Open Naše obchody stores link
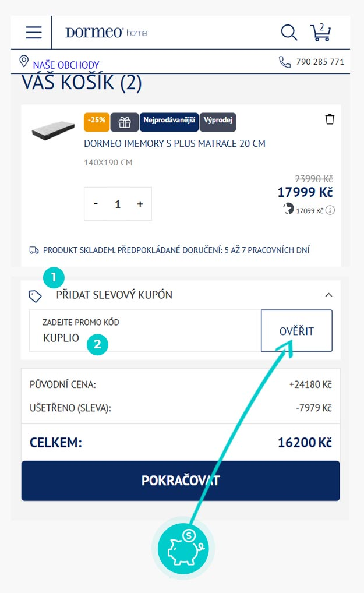 click(x=66, y=65)
